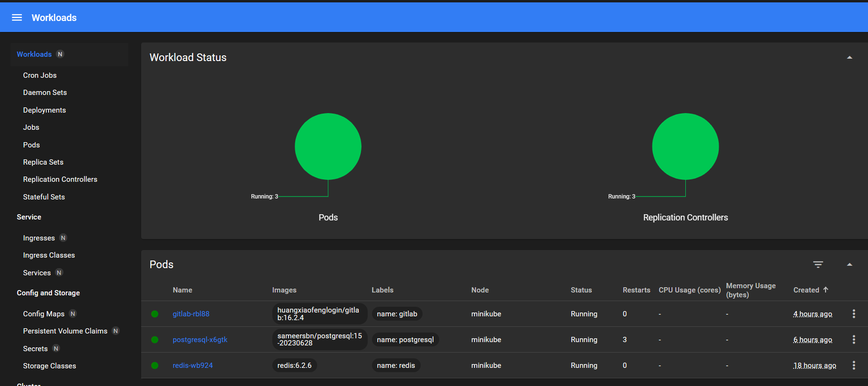This screenshot has height=386, width=868.
Task: Open Pods in sidebar
Action: click(31, 145)
